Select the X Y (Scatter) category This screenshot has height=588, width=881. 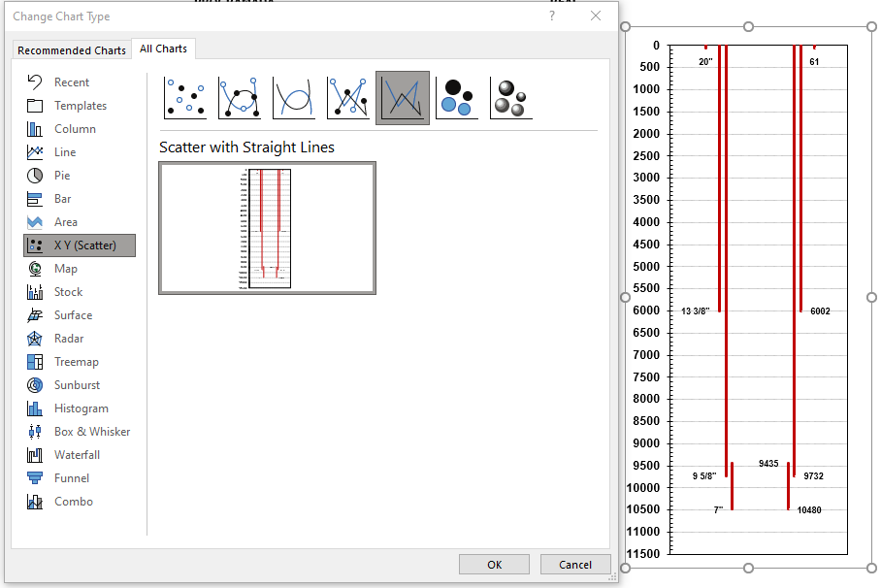point(80,245)
